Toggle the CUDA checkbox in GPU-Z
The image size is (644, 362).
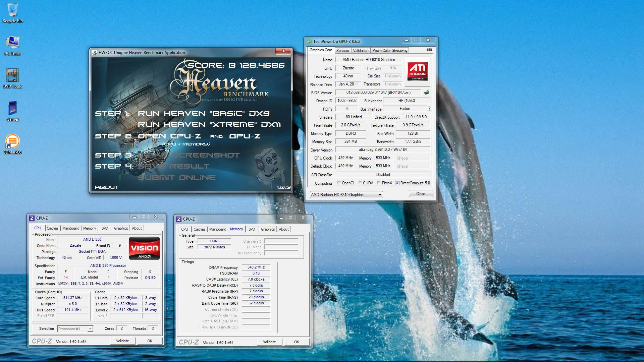pos(360,183)
